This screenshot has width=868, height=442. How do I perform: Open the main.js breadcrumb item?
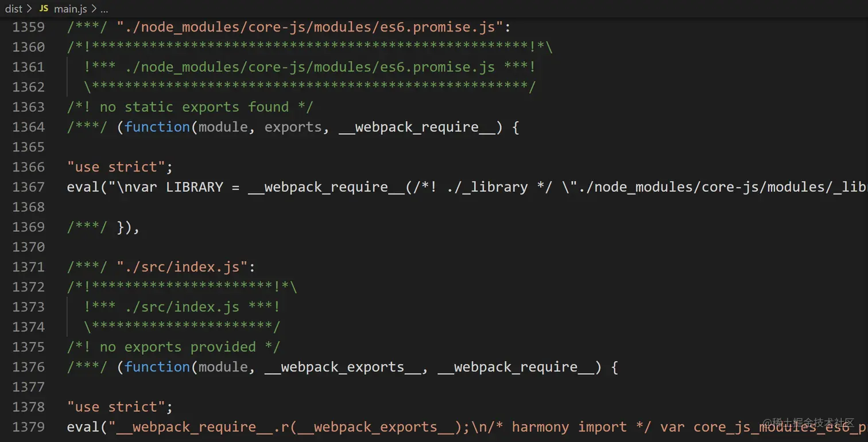(70, 9)
